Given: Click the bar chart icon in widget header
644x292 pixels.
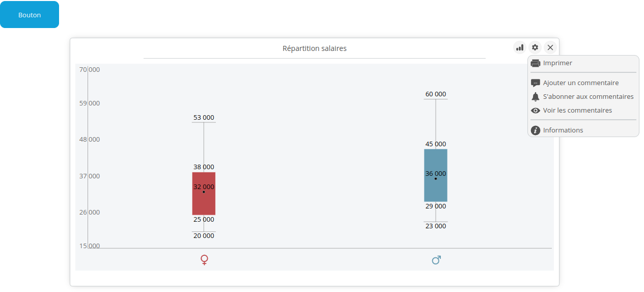Looking at the screenshot, I should click(519, 47).
